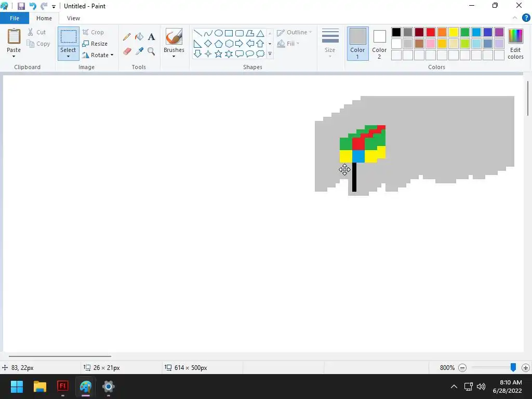Choose the Hexagon shape
Image resolution: width=532 pixels, height=399 pixels.
coord(229,44)
